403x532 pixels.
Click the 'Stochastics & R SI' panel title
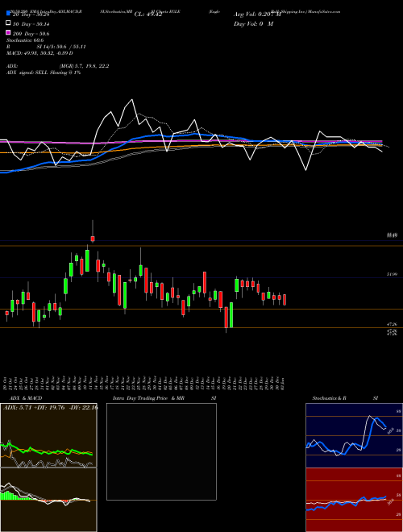pos(345,398)
